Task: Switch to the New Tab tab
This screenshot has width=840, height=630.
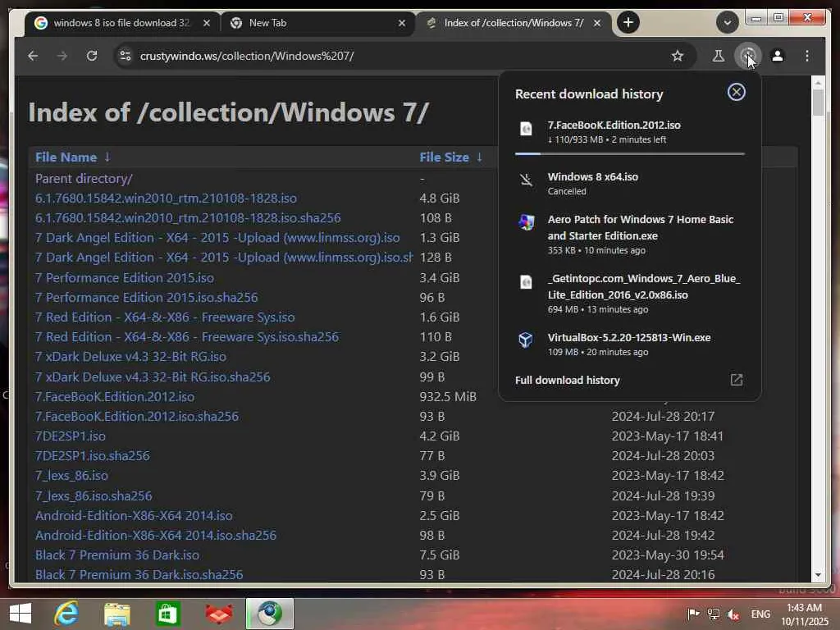Action: 317,23
